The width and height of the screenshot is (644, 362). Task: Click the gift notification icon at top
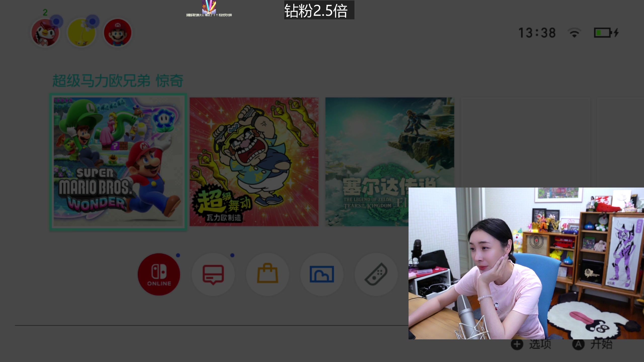point(209,7)
